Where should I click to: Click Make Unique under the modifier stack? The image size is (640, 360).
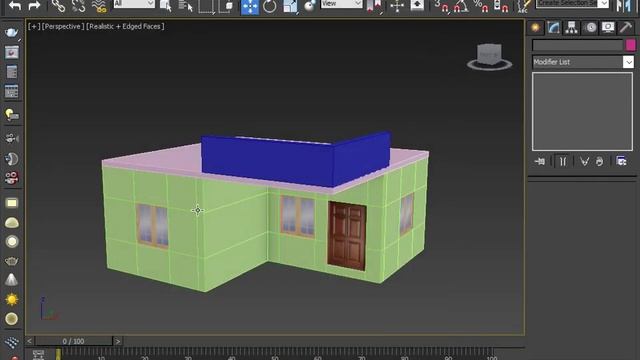(x=584, y=162)
